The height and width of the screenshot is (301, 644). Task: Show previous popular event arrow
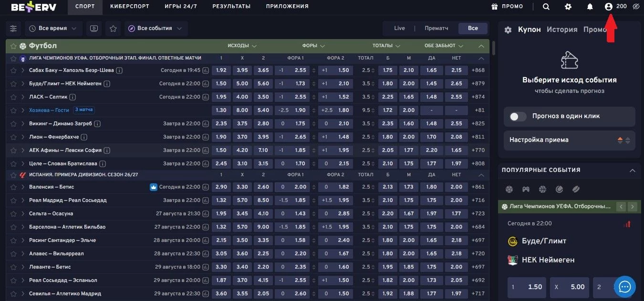(x=621, y=207)
